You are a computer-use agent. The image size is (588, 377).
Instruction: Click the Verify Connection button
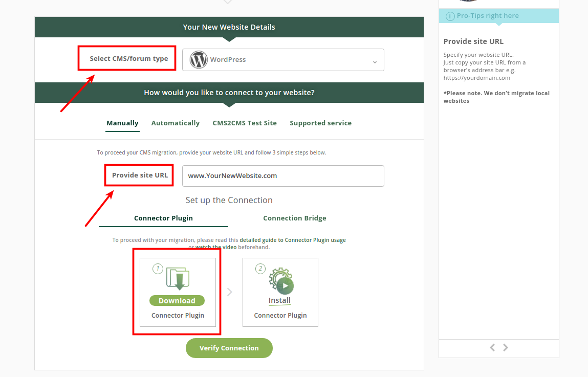[229, 348]
